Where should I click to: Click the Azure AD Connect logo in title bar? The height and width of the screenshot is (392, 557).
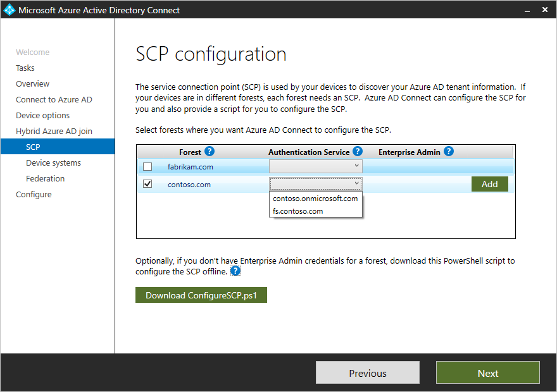pyautogui.click(x=9, y=9)
